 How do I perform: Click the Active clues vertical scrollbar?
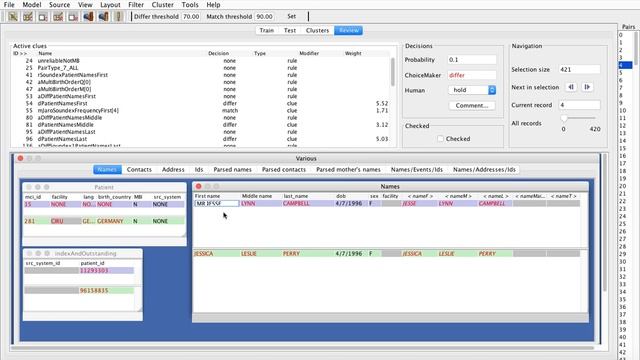click(x=393, y=72)
